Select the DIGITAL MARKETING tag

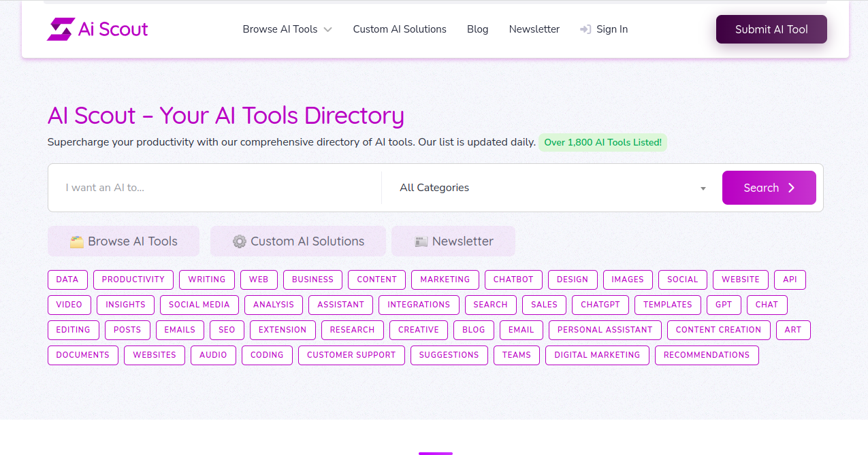pos(597,355)
